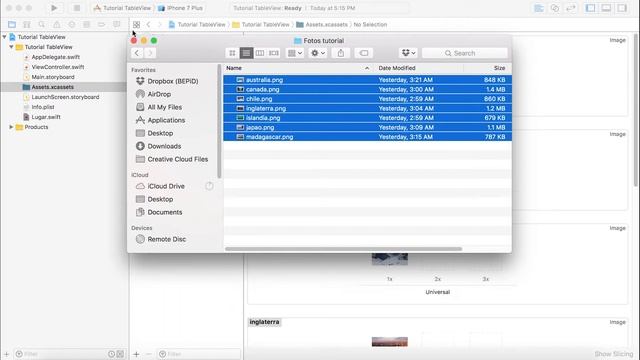This screenshot has width=640, height=360.
Task: Select the inglaterra image set title
Action: [264, 322]
